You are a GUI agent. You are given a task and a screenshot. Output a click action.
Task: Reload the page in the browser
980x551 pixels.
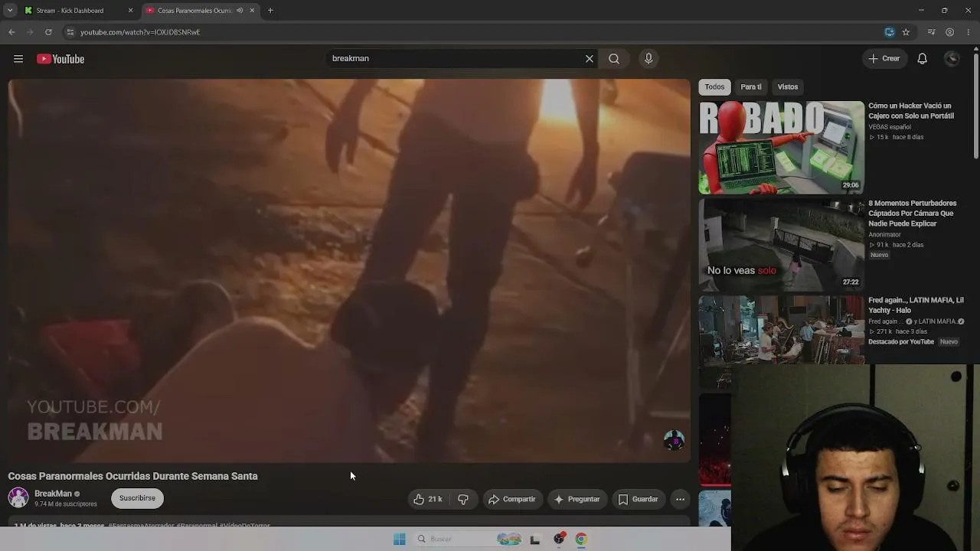pyautogui.click(x=48, y=32)
